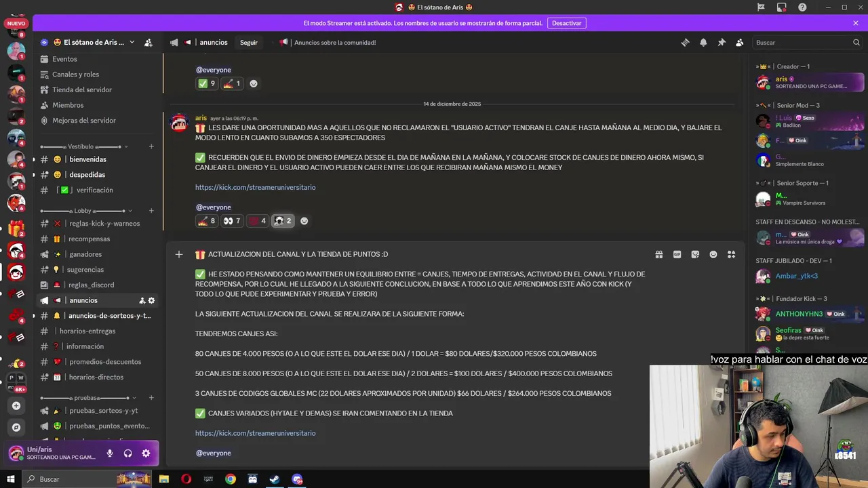The width and height of the screenshot is (868, 488).
Task: Click the Seguir channel button
Action: (x=249, y=42)
